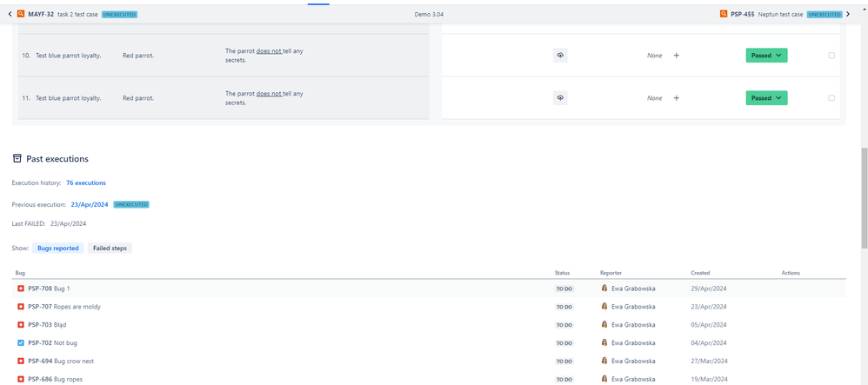This screenshot has width=868, height=385.
Task: Open previous execution 23/Apr/2024 link
Action: coord(90,205)
